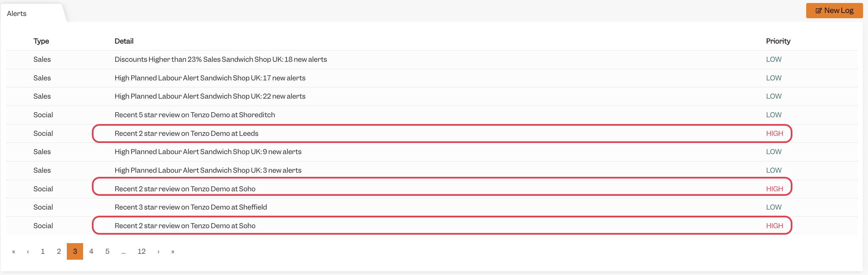The height and width of the screenshot is (275, 868).
Task: Click Social type on the Sheffield review row
Action: [x=43, y=207]
